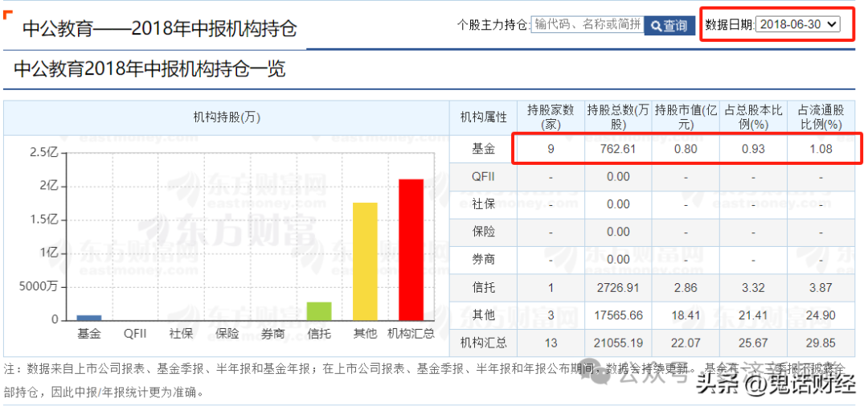The height and width of the screenshot is (407, 868).
Task: Click the green 信托 bar in the chart
Action: tap(319, 311)
